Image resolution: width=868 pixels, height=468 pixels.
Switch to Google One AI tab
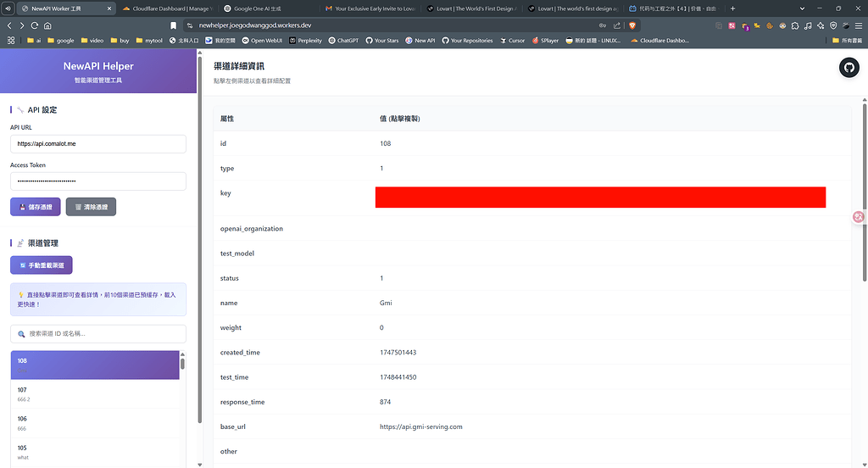tap(267, 8)
